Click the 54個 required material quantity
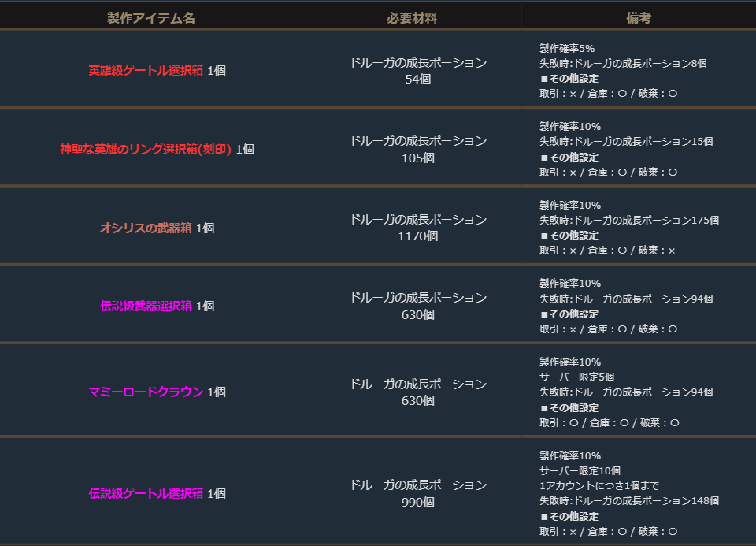Image resolution: width=756 pixels, height=546 pixels. point(418,79)
